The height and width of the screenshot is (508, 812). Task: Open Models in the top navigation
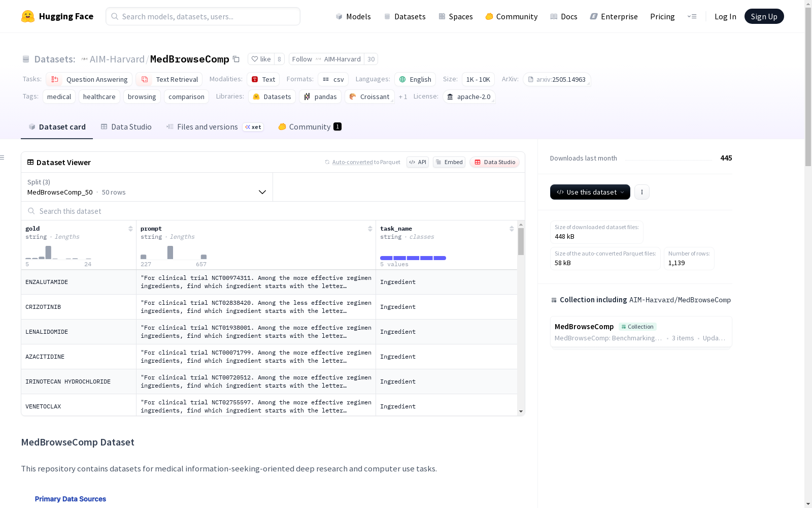click(x=353, y=16)
